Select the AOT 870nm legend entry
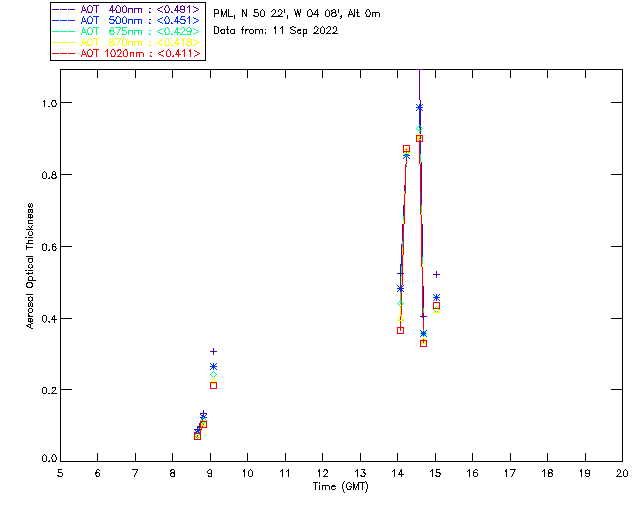640x512 pixels. click(127, 42)
